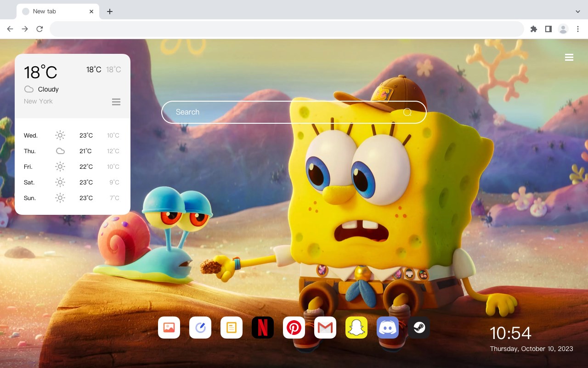Open the weather widget's hamburger menu

click(x=116, y=102)
